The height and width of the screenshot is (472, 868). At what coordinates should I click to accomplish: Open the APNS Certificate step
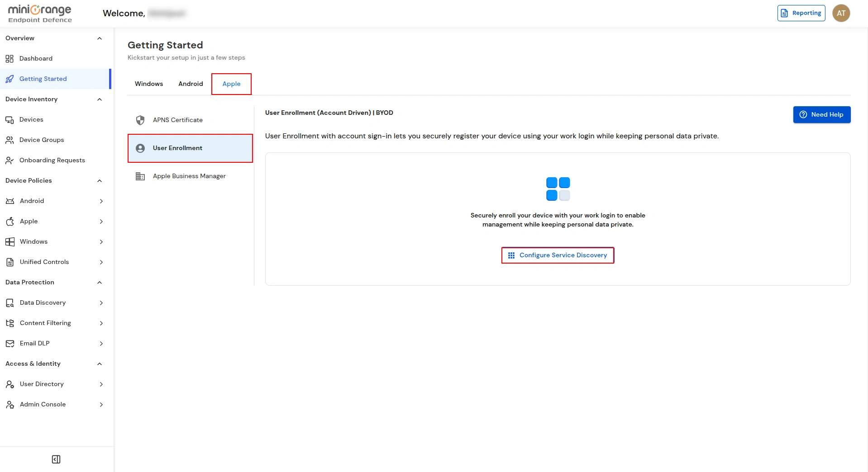[x=190, y=120]
